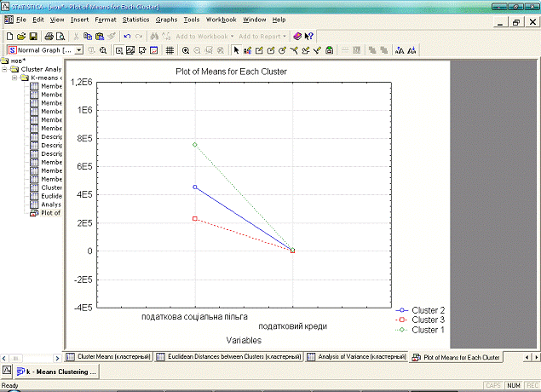This screenshot has width=541, height=392.
Task: Open Euclidean Distances between Clusters tab
Action: (228, 357)
